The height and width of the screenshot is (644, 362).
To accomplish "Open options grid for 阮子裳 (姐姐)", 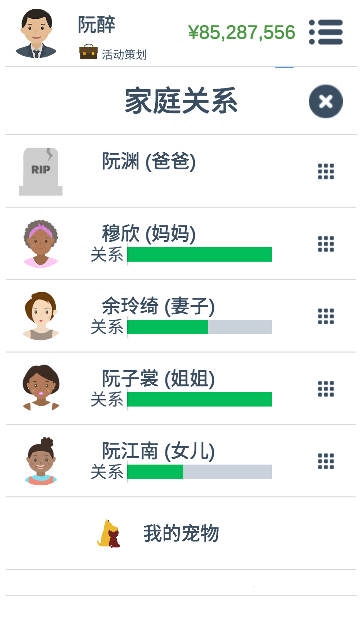I will [326, 389].
